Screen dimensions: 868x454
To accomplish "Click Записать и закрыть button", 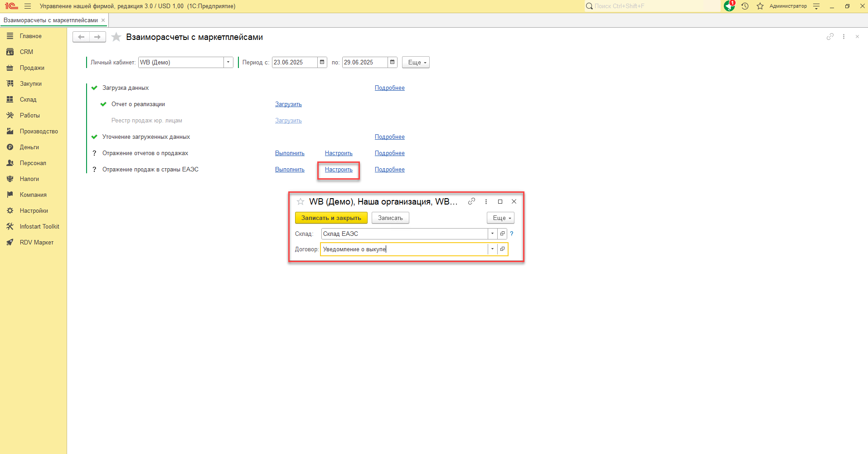I will [331, 218].
